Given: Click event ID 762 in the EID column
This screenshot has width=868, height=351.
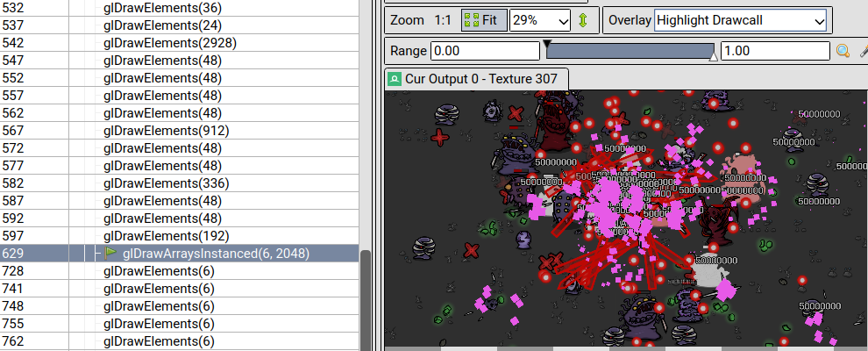Looking at the screenshot, I should pyautogui.click(x=13, y=341).
